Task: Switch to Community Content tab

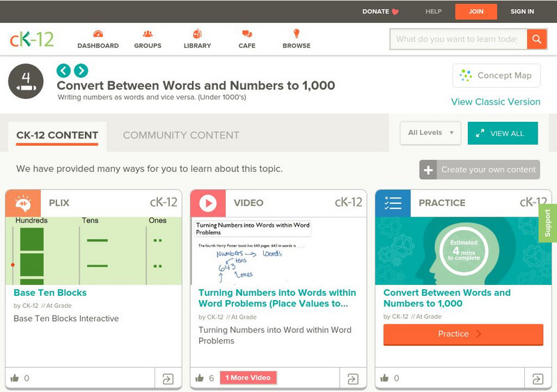Action: pos(181,135)
